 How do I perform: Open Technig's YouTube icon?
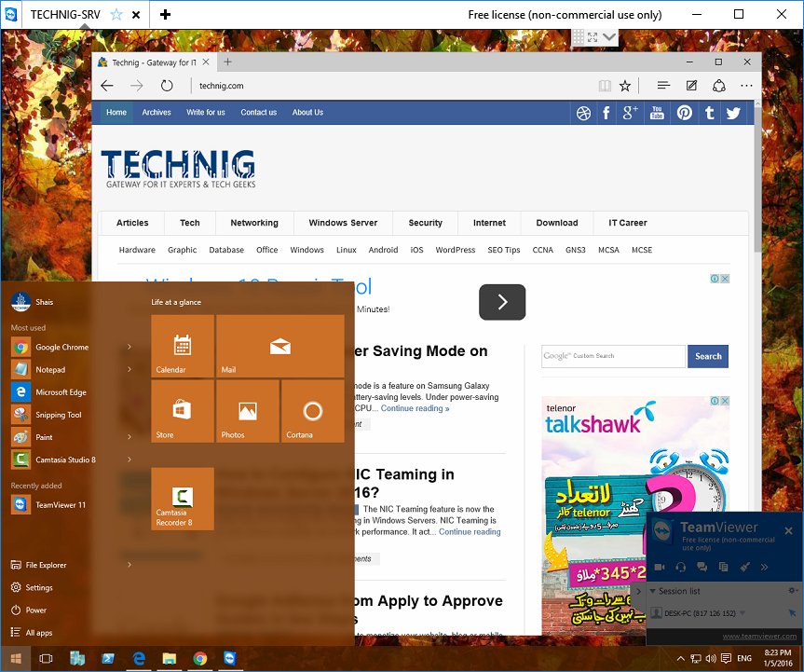[657, 113]
